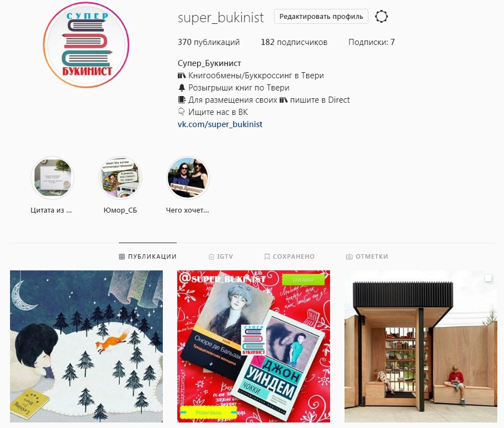Screen dimensions: 504x428
Task: Switch to the СОХРАНЕНО tab
Action: (x=290, y=256)
